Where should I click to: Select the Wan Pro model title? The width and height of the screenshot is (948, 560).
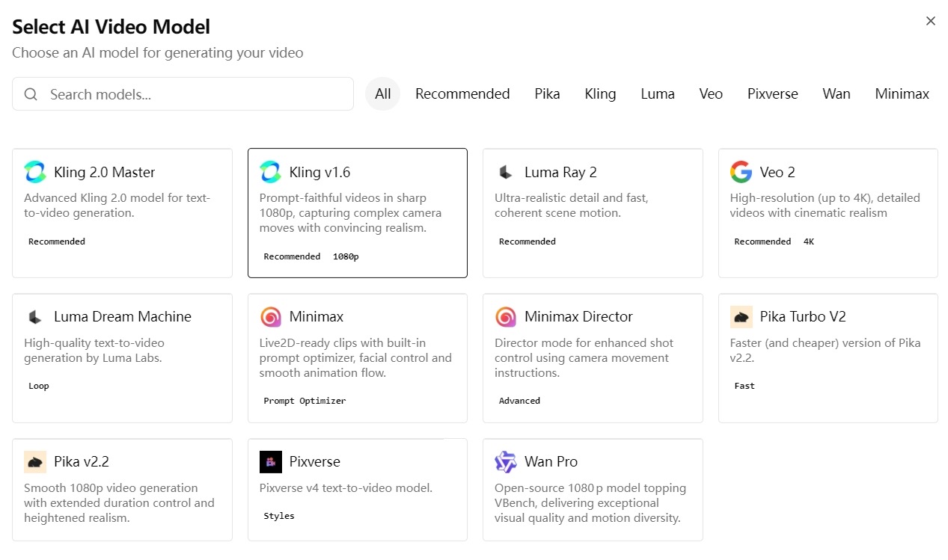(x=551, y=461)
